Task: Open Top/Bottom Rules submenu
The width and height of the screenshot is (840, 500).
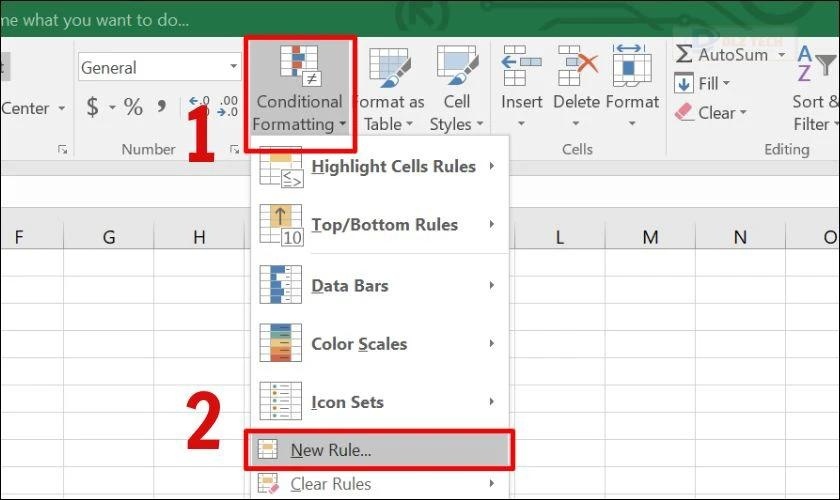Action: pyautogui.click(x=380, y=225)
